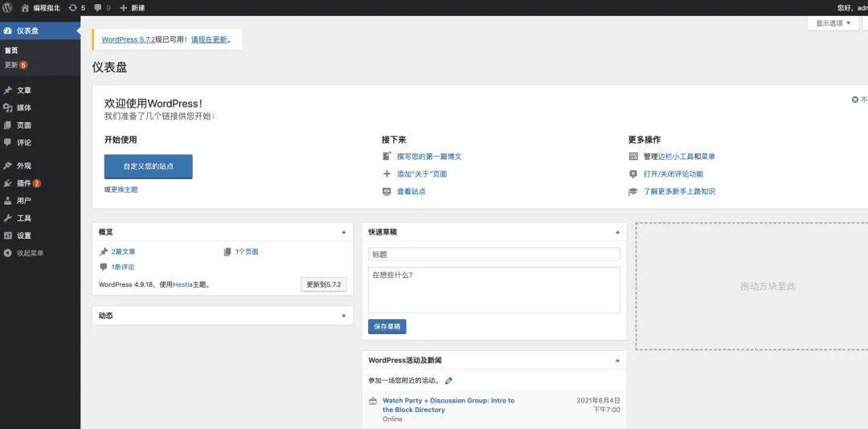868x429 pixels.
Task: Follow the 了解更多新手上路知识 link
Action: coord(679,191)
